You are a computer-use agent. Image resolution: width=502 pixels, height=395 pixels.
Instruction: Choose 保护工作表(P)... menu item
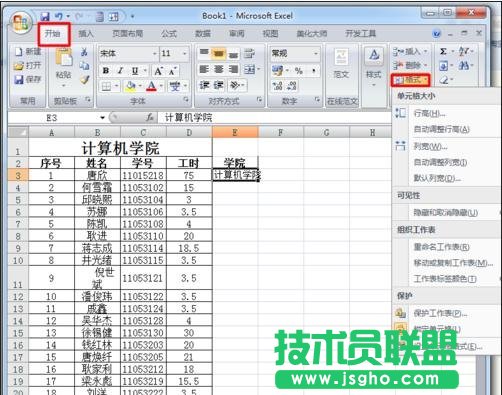[x=440, y=313]
